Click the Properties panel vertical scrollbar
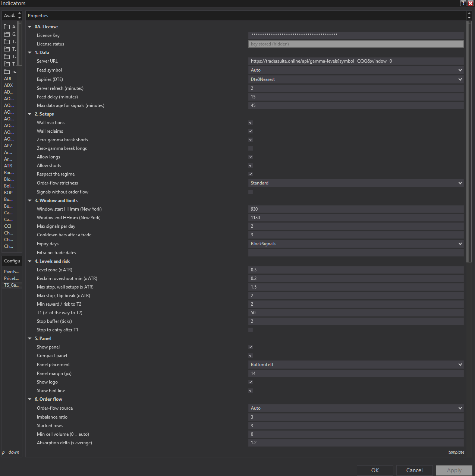This screenshot has height=476, width=475. tap(469, 142)
